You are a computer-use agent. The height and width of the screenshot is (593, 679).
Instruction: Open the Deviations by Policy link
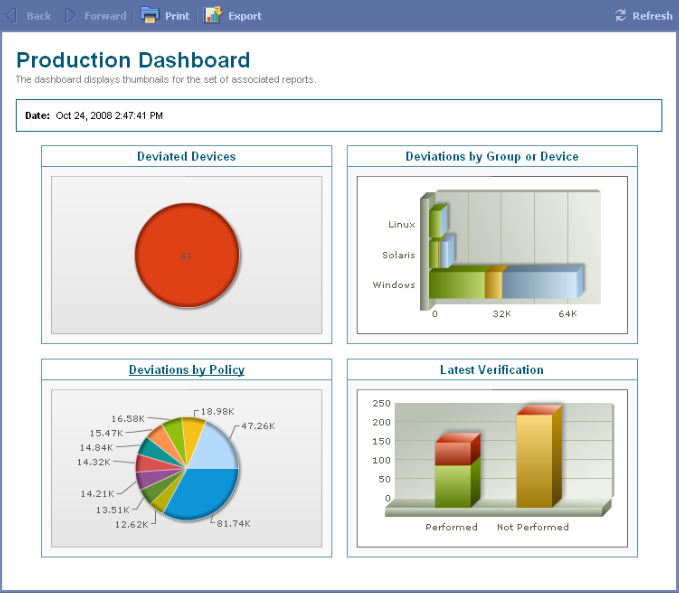point(186,370)
